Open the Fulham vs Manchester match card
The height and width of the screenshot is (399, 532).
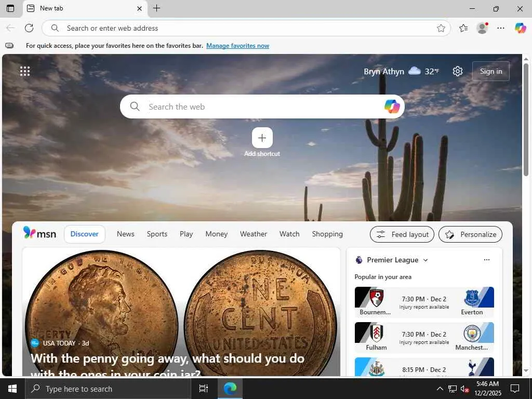point(424,337)
